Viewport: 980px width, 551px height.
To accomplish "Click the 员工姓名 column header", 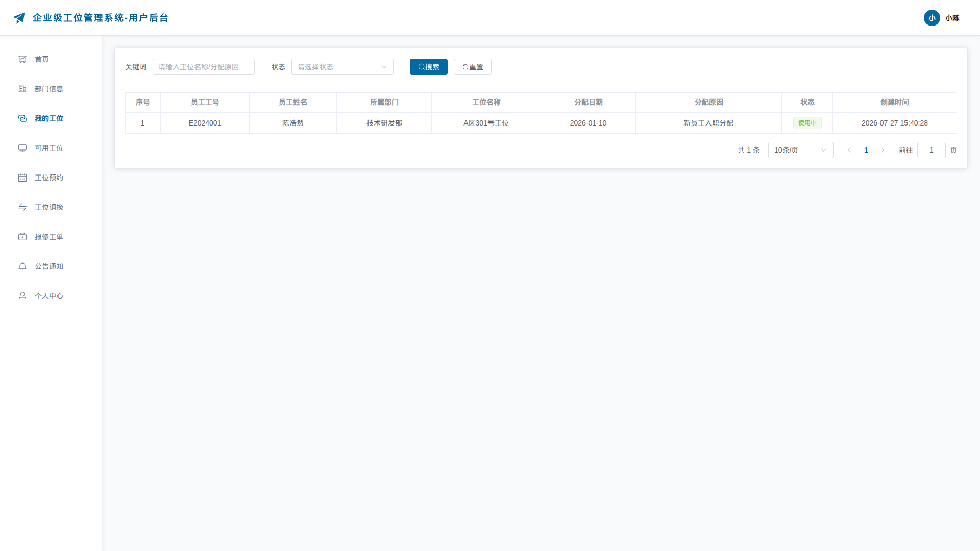I will click(x=292, y=102).
